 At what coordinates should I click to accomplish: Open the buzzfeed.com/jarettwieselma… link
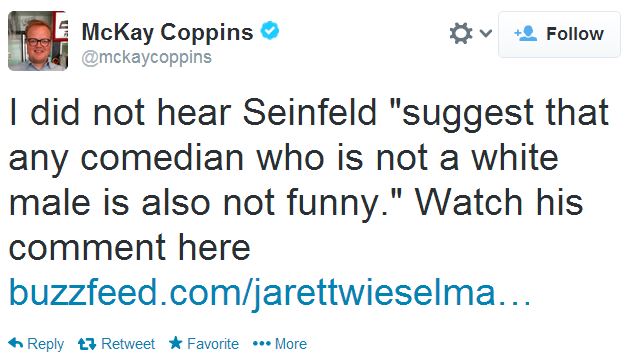pyautogui.click(x=270, y=293)
